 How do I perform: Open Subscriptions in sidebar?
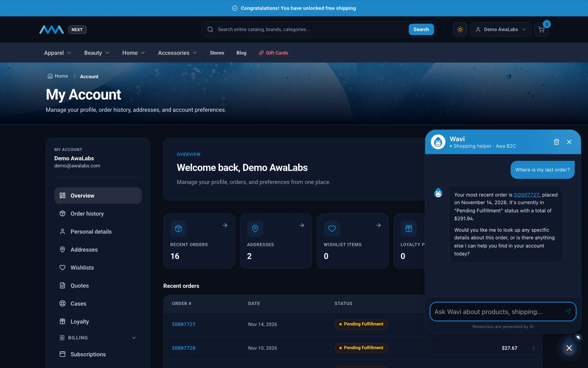(x=98, y=354)
